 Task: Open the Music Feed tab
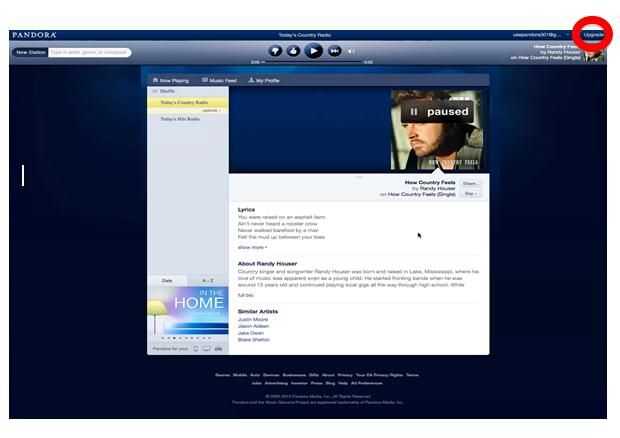pos(219,80)
